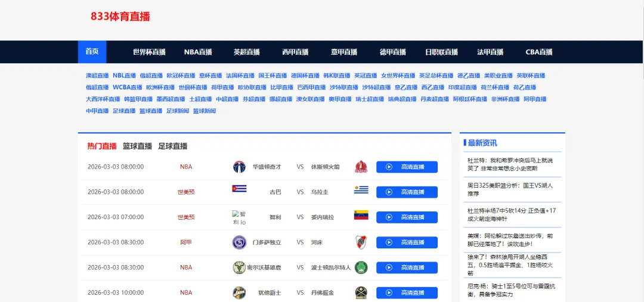Open the WCBA直播 link
Image resolution: width=644 pixels, height=302 pixels.
[128, 88]
